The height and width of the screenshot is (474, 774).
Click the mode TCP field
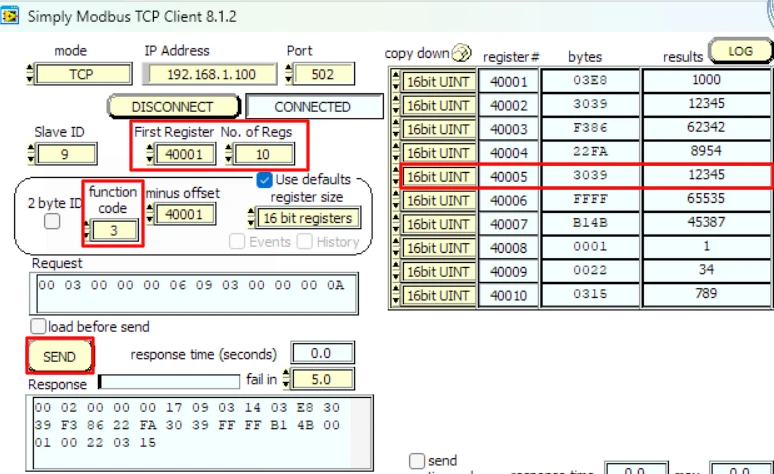tap(82, 74)
